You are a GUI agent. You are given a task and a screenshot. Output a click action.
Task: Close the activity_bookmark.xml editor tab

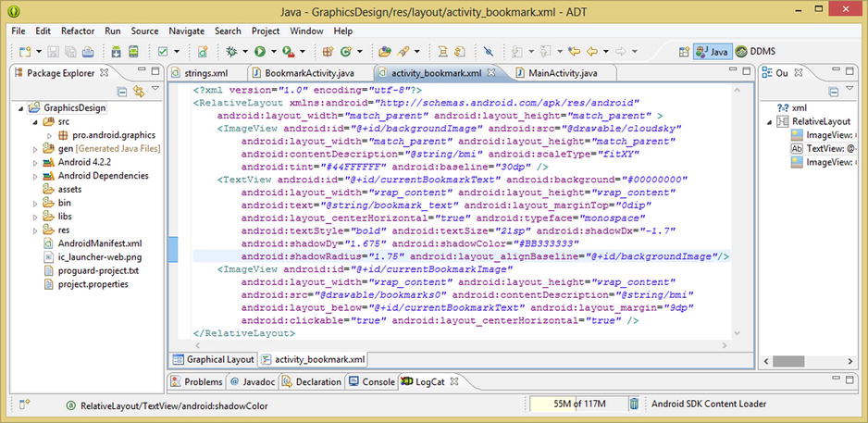coord(491,72)
